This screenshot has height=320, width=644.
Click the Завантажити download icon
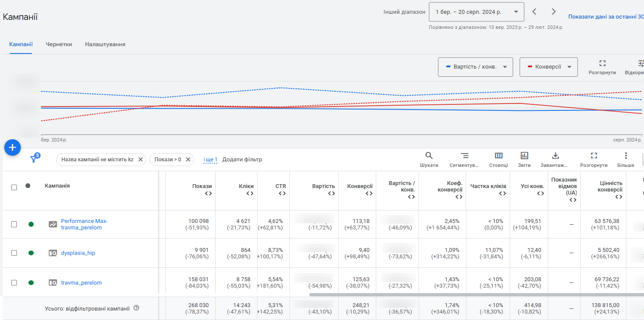tap(555, 156)
